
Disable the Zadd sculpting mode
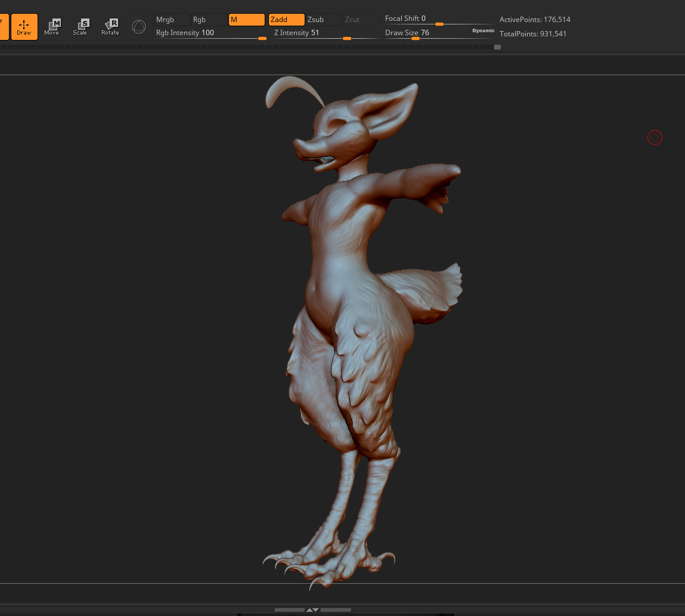point(286,20)
